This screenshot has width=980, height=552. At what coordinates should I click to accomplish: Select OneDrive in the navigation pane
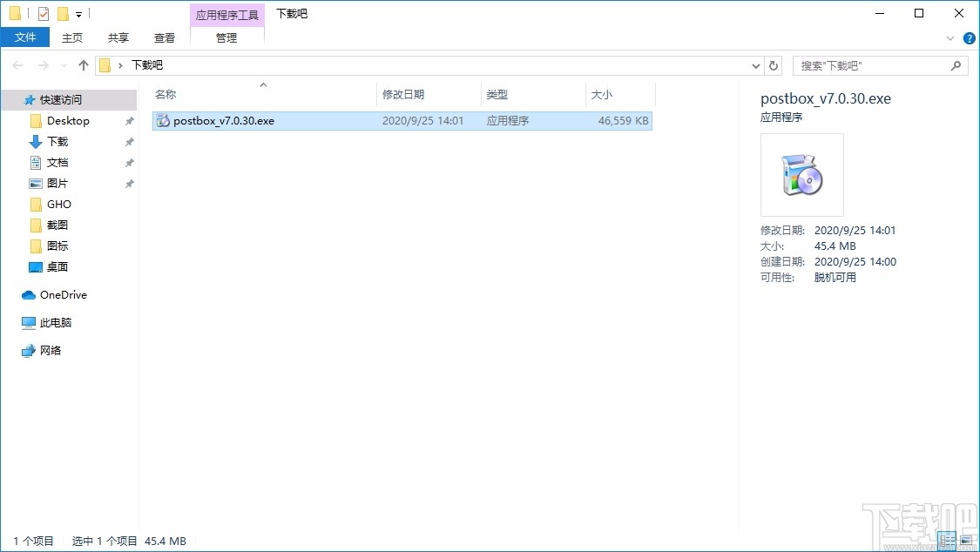(63, 295)
